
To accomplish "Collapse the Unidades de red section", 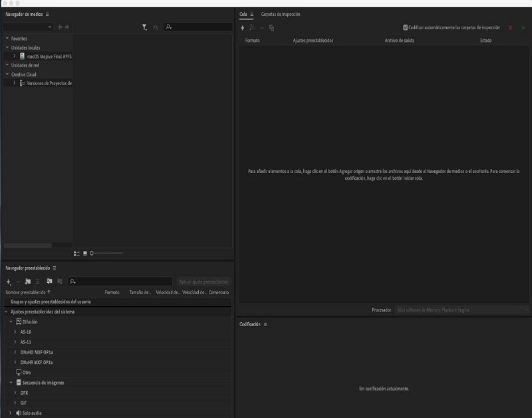I will tap(7, 65).
